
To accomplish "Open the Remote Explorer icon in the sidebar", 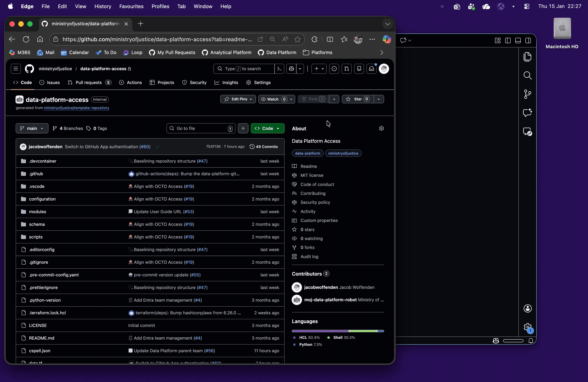I will coord(528,131).
